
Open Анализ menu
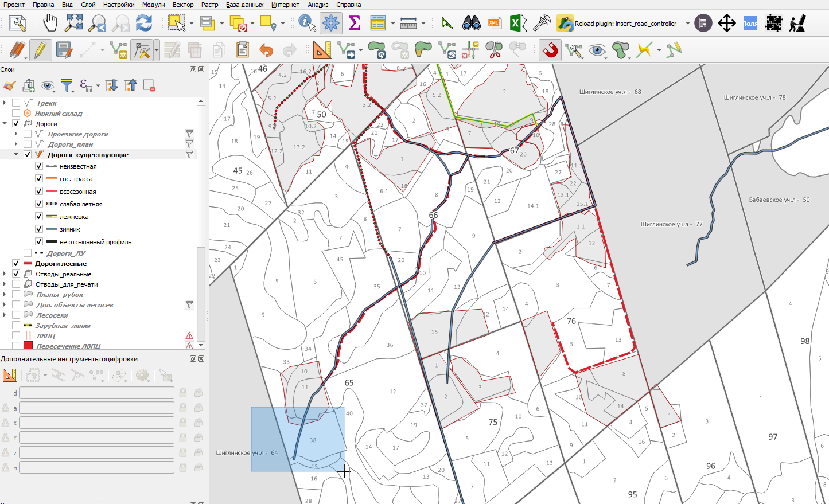click(318, 5)
